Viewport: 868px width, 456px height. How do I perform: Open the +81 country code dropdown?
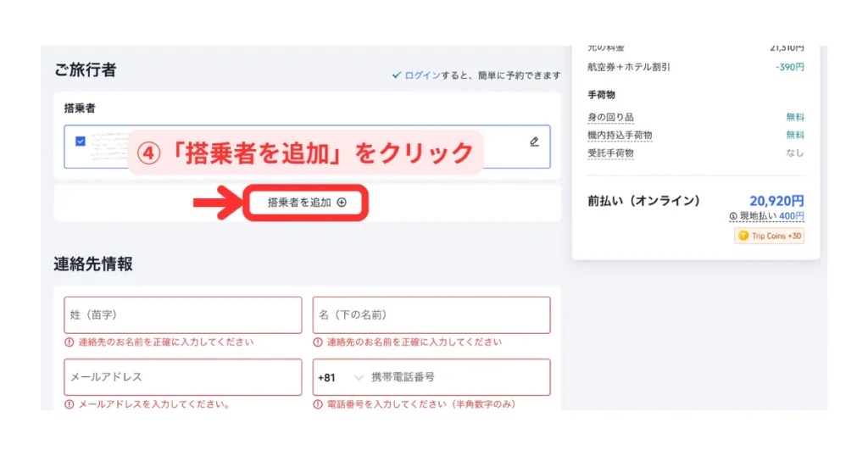pos(341,377)
